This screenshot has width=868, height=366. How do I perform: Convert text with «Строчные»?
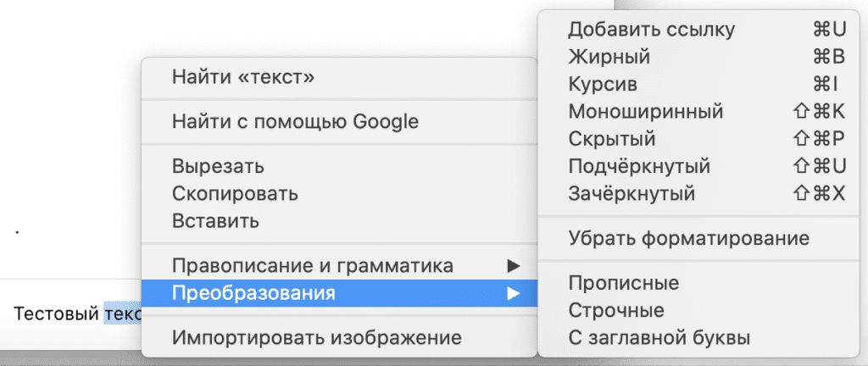[x=616, y=310]
